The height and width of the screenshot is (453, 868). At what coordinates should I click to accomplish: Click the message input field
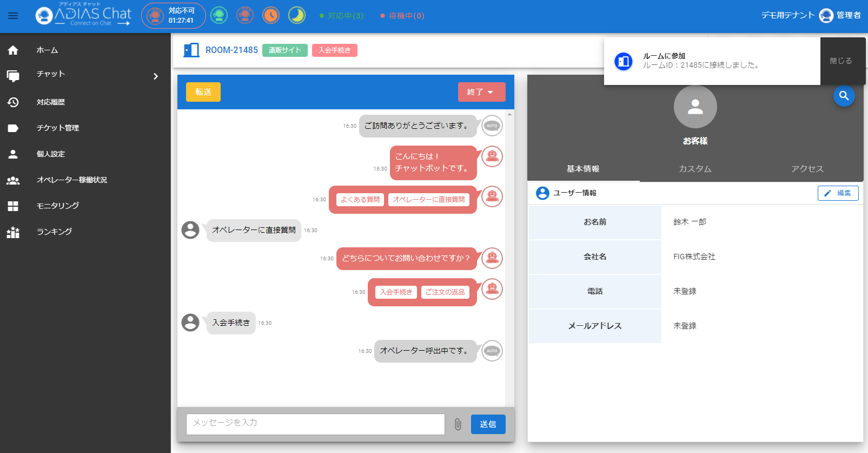point(315,424)
